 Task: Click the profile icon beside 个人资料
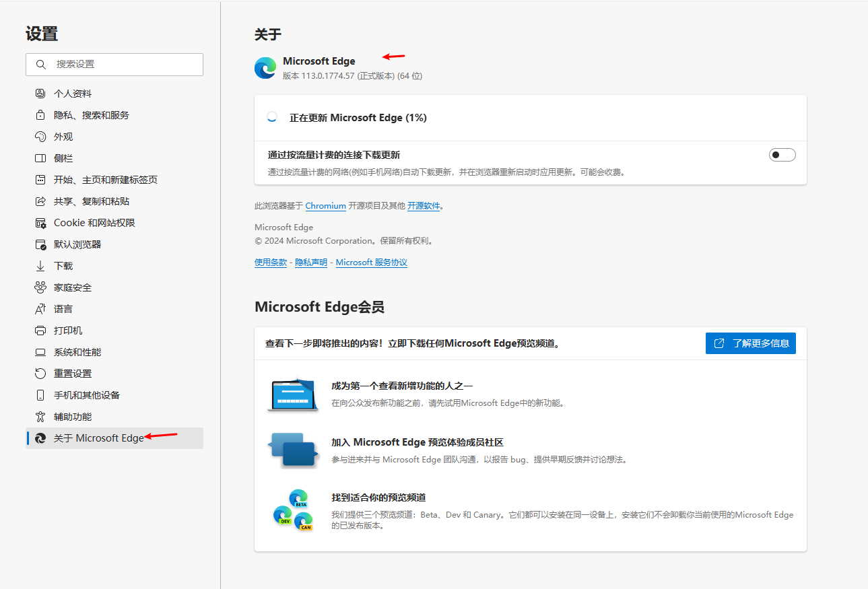point(40,94)
